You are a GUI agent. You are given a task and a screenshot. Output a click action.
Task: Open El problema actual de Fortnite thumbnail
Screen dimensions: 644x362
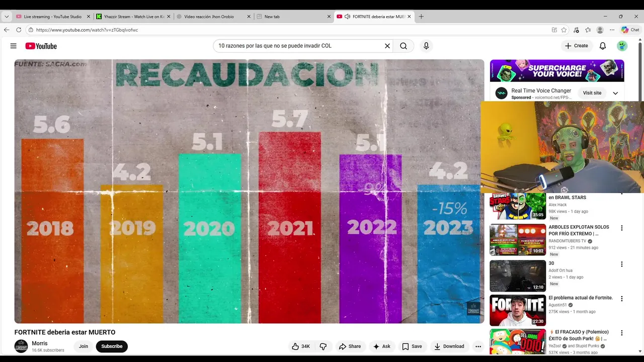(x=518, y=310)
